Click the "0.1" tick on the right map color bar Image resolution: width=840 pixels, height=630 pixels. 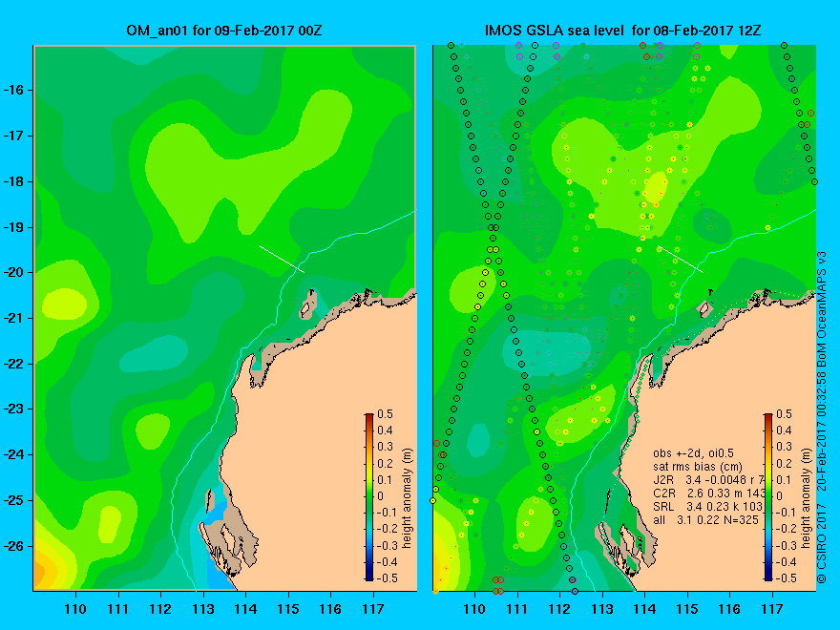pyautogui.click(x=785, y=479)
